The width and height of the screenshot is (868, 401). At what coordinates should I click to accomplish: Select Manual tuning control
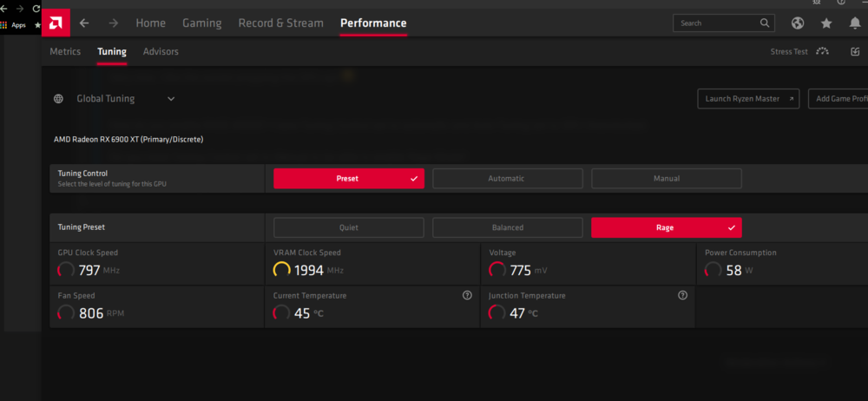(667, 178)
